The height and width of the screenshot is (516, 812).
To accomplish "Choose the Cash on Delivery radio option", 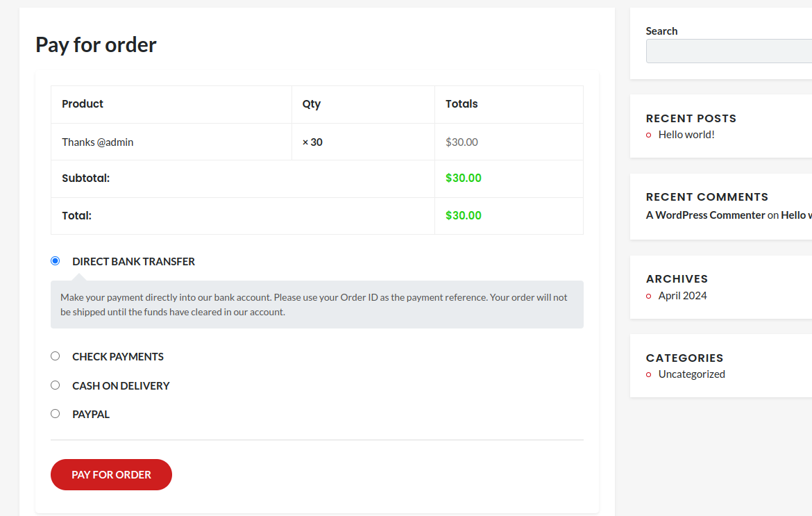I will 56,385.
